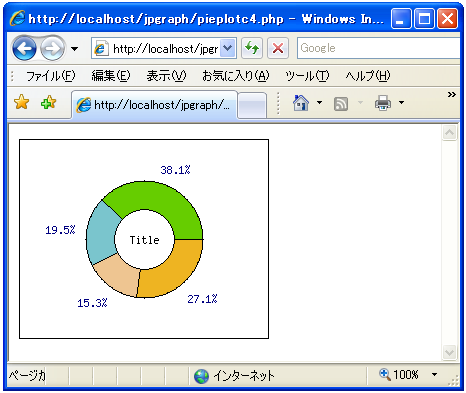Expand the address bar dropdown arrow

tap(228, 48)
